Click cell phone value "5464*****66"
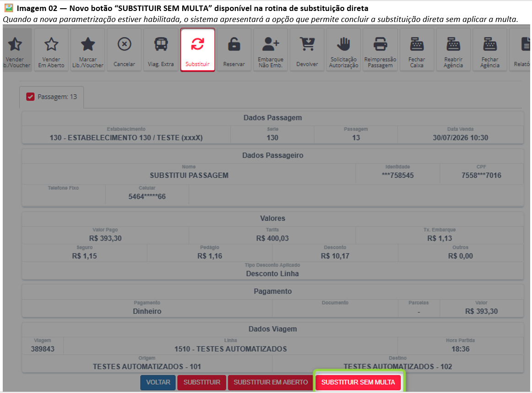This screenshot has width=532, height=393. (x=147, y=196)
